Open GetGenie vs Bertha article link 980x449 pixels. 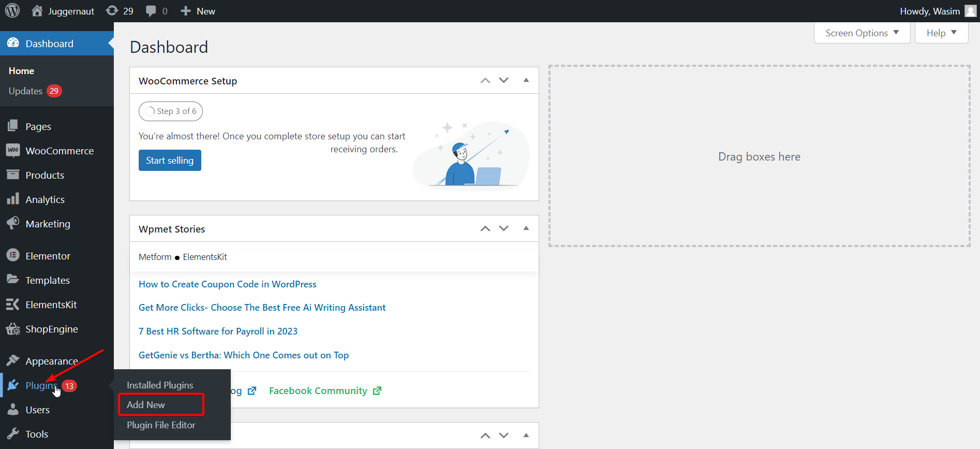click(244, 355)
